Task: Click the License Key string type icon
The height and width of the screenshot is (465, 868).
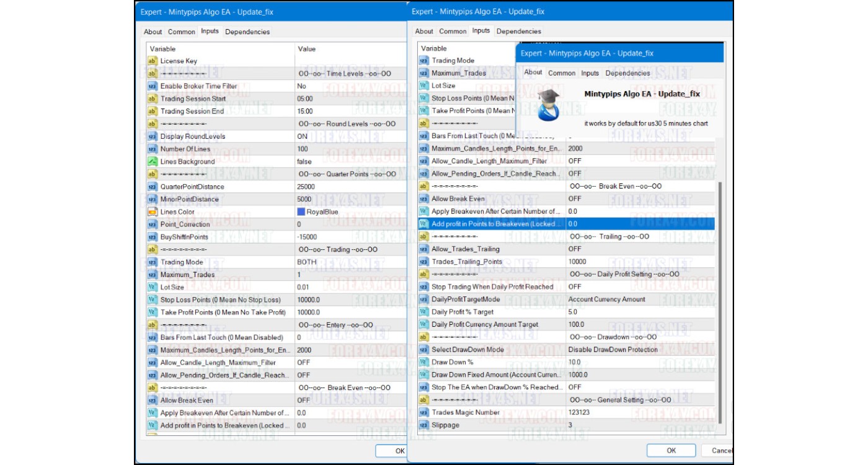Action: pyautogui.click(x=153, y=61)
